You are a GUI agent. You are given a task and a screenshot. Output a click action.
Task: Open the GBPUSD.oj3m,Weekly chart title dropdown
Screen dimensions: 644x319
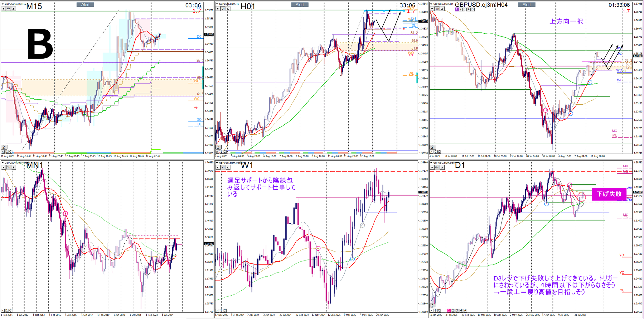(217, 163)
